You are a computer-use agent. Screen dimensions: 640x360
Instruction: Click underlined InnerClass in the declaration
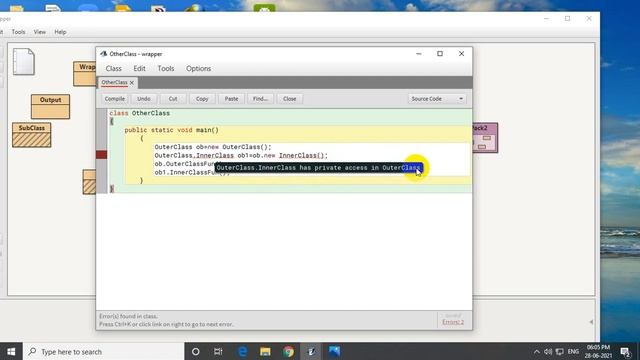[x=215, y=156]
